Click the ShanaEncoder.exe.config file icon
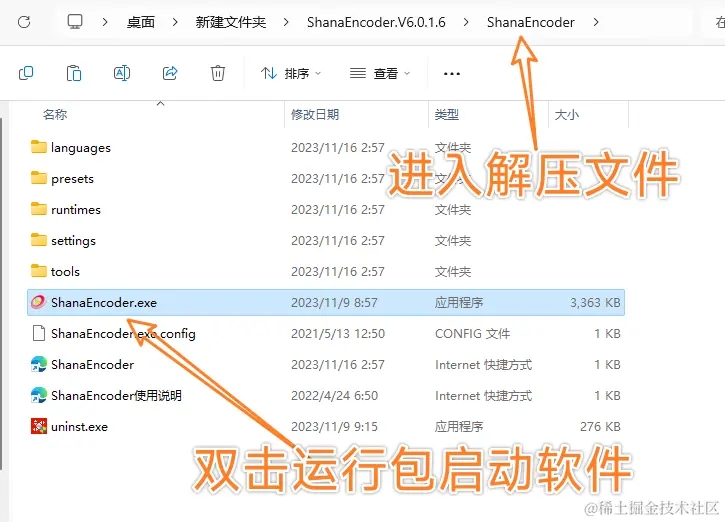725x522 pixels. click(39, 333)
